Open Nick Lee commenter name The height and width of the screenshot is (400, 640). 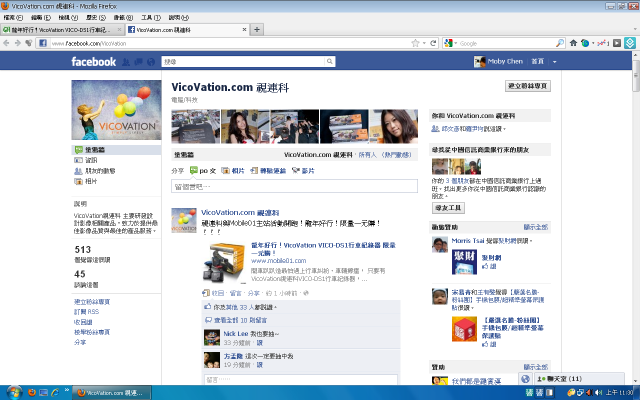click(x=236, y=334)
